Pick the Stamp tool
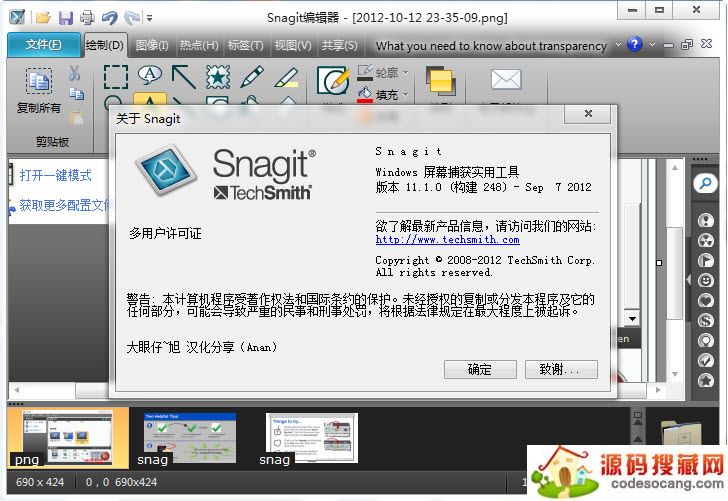Viewport: 728px width, 501px height. [217, 76]
